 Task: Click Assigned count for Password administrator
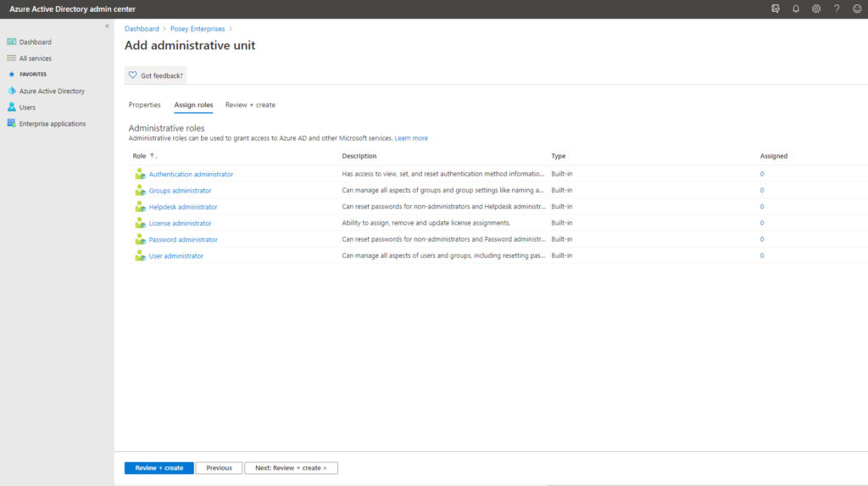pyautogui.click(x=762, y=239)
